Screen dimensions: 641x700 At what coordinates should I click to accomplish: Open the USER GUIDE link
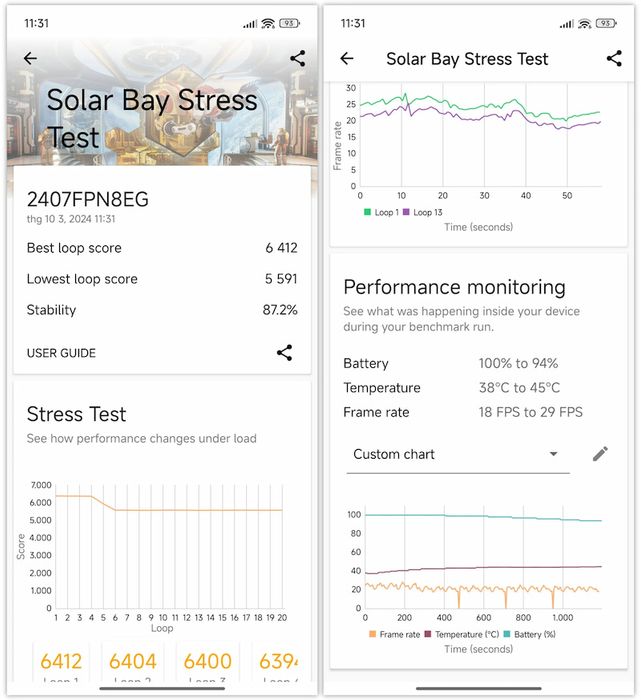pyautogui.click(x=61, y=353)
